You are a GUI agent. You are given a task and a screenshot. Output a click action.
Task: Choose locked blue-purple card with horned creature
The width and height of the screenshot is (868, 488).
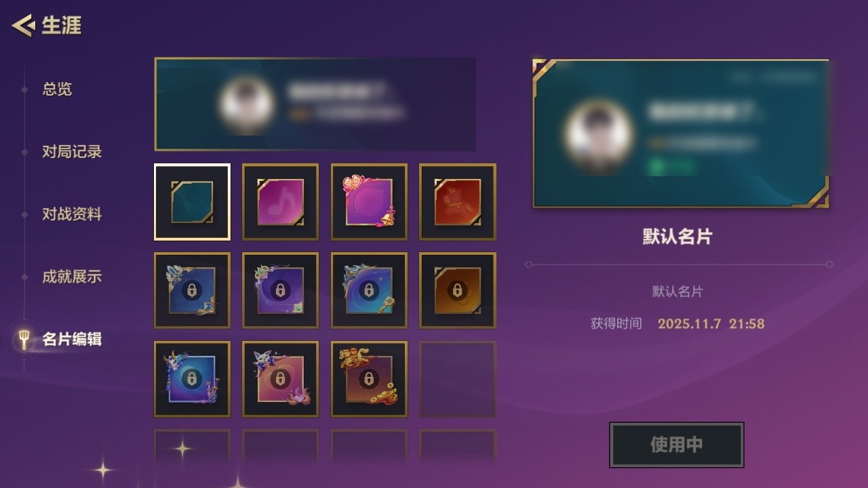(192, 379)
